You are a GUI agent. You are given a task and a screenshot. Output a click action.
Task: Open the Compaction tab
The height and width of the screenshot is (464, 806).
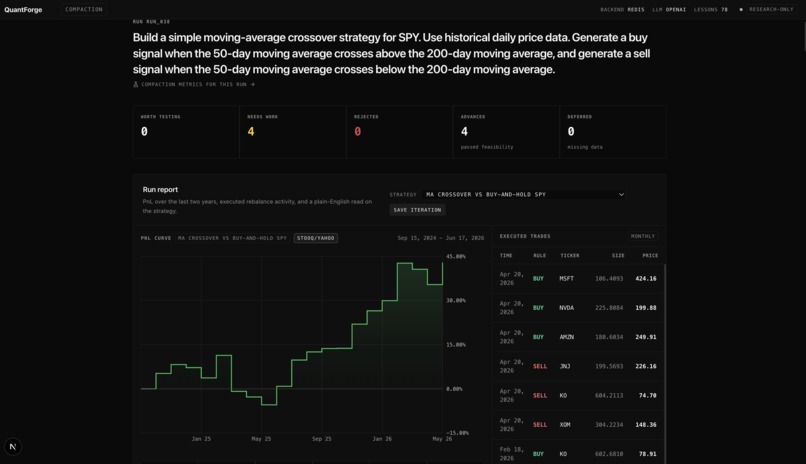(84, 9)
